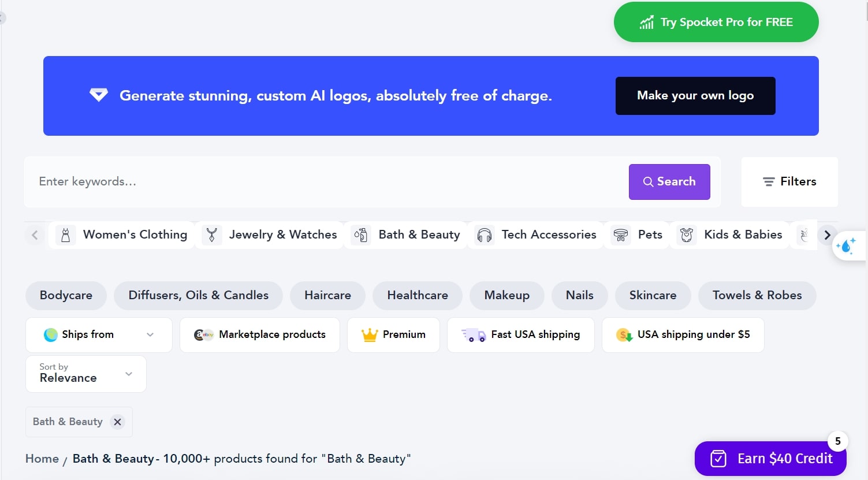Select Bath & Beauty category tab
The width and height of the screenshot is (868, 480).
click(407, 235)
